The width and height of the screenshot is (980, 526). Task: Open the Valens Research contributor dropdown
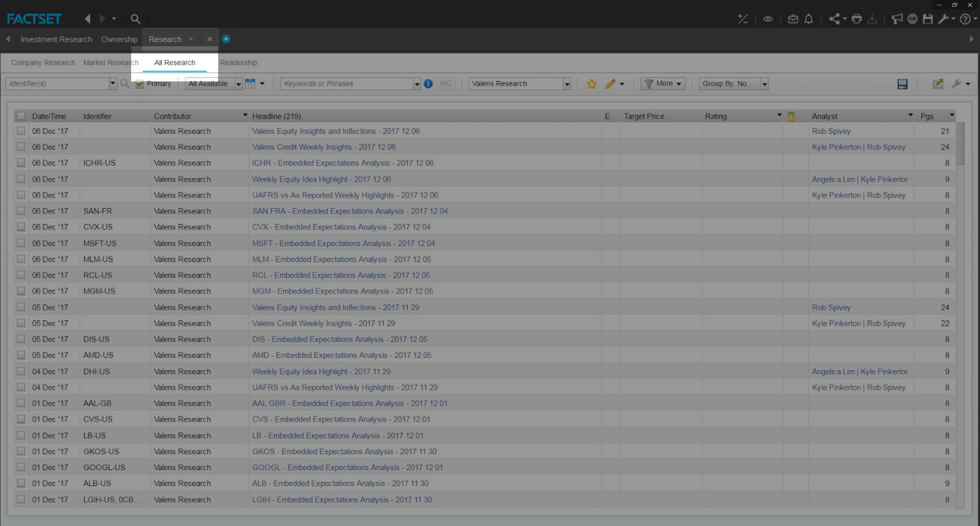pos(567,84)
